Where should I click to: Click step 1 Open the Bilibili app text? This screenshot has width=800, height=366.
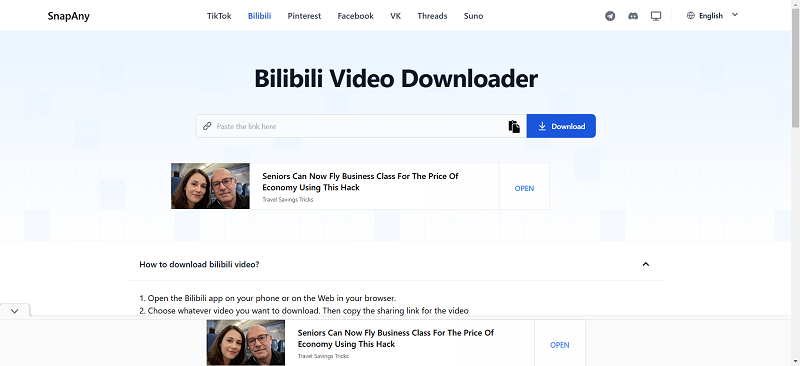point(268,298)
